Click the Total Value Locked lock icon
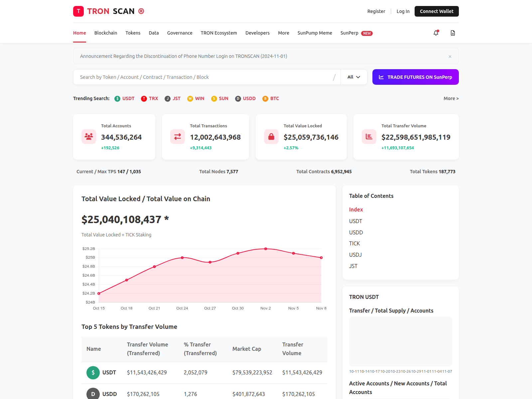The image size is (532, 399). pyautogui.click(x=271, y=137)
